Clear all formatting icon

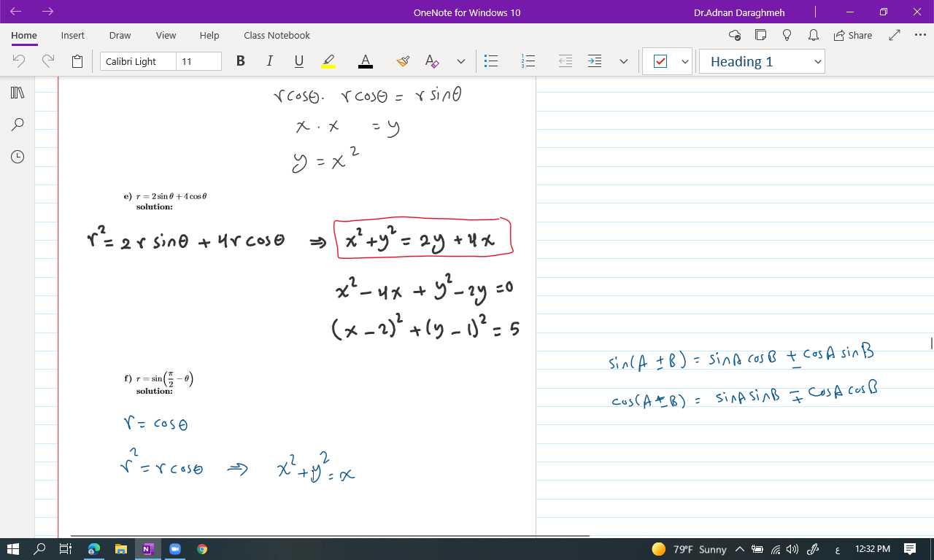point(432,61)
